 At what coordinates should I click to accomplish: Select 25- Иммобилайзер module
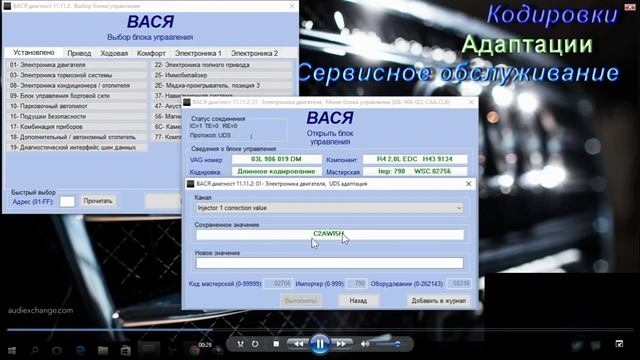pyautogui.click(x=222, y=75)
